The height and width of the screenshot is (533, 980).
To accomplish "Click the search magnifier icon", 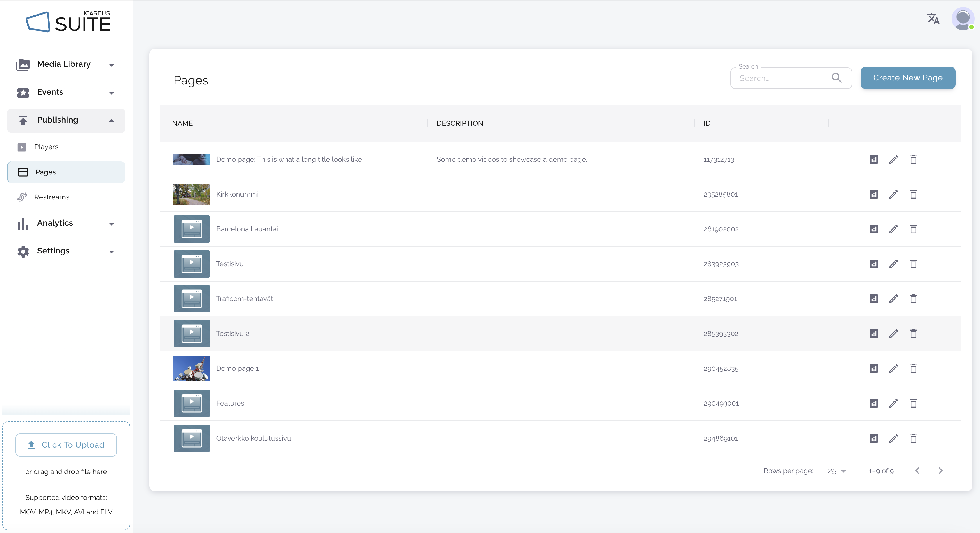I will pos(837,78).
